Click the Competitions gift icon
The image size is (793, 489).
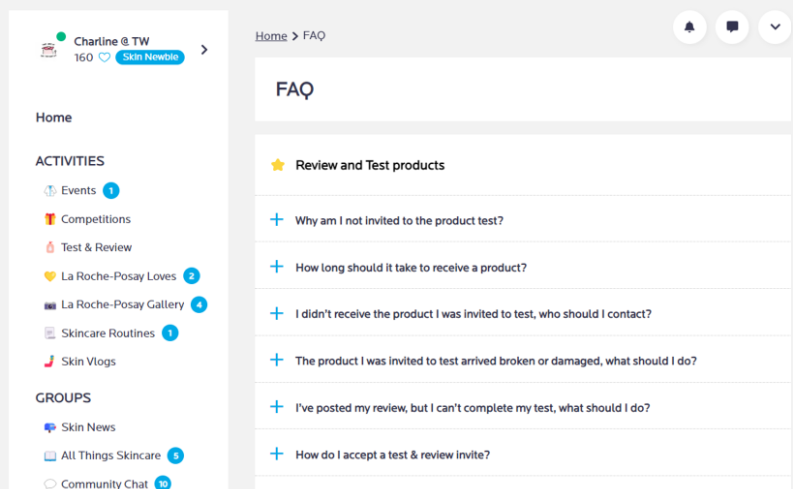(x=49, y=219)
